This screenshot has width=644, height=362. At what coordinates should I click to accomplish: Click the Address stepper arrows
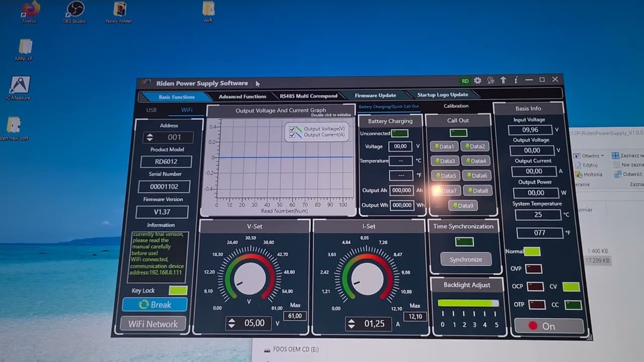click(149, 137)
